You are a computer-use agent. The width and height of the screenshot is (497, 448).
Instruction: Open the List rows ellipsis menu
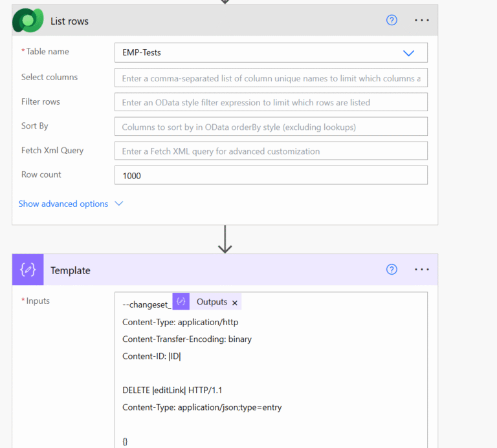point(421,20)
